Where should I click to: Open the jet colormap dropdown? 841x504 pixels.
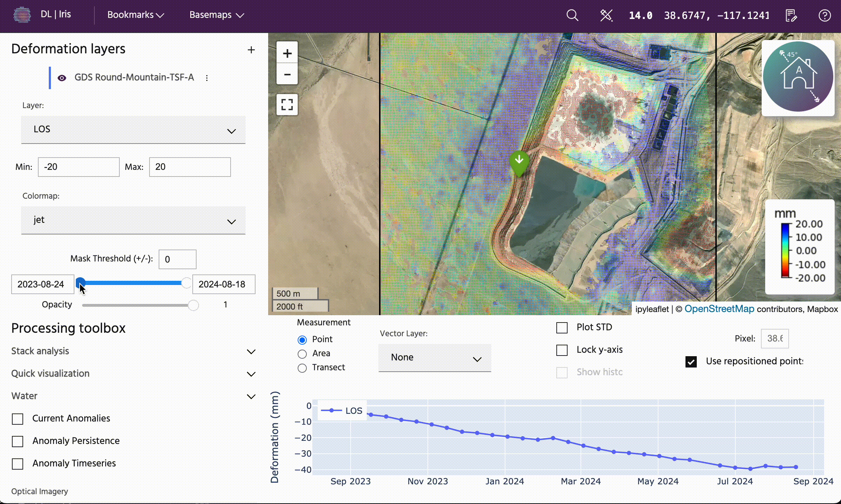pos(133,220)
